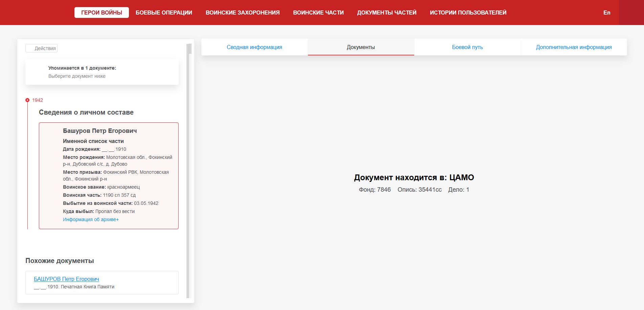Expand Информация об архиве+
The width and height of the screenshot is (644, 310).
[91, 219]
